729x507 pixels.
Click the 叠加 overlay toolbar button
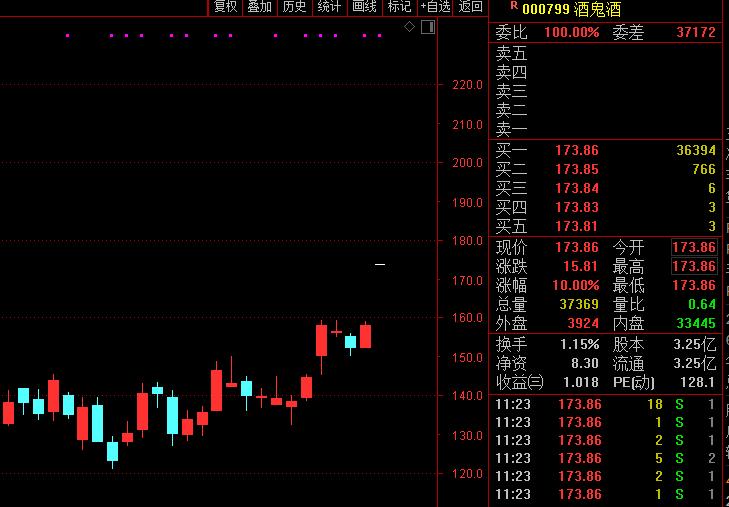(x=259, y=7)
